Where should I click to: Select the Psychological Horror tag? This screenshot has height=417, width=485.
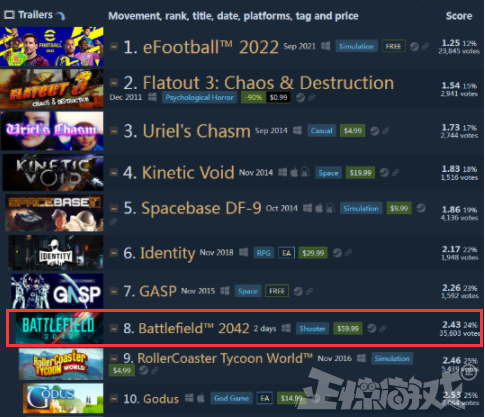tap(199, 97)
